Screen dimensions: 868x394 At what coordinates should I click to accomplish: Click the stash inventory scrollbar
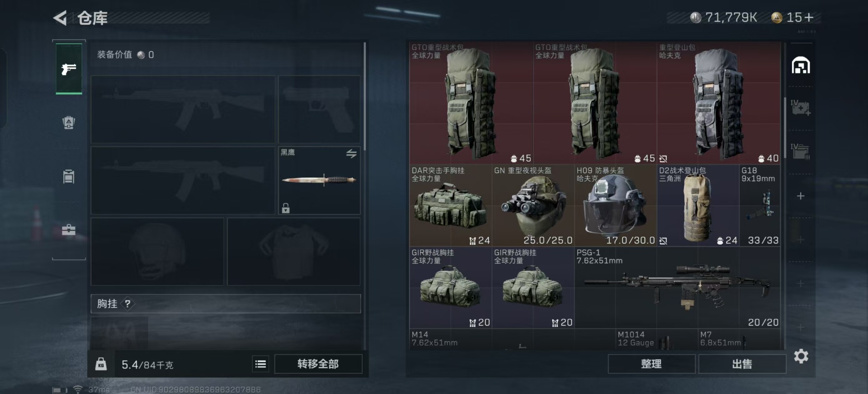785,128
